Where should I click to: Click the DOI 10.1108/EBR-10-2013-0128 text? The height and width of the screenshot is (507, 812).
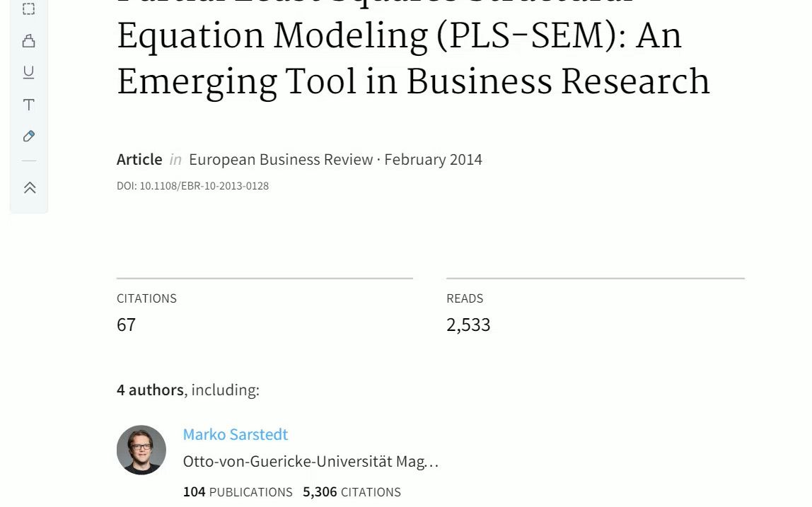[x=192, y=186]
